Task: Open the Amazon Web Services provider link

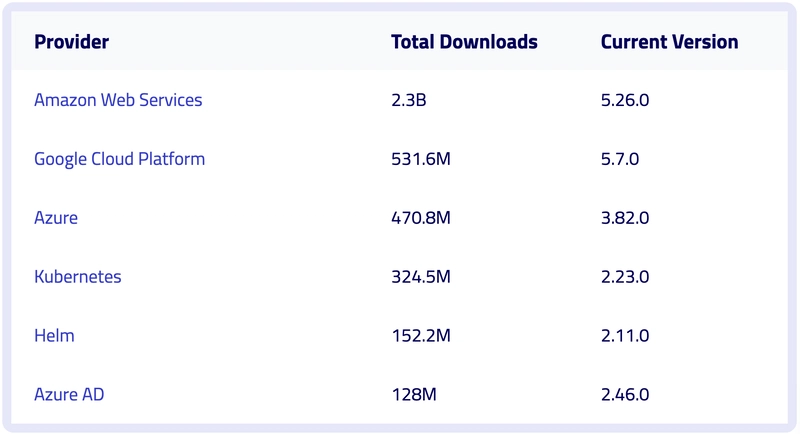Action: [118, 100]
